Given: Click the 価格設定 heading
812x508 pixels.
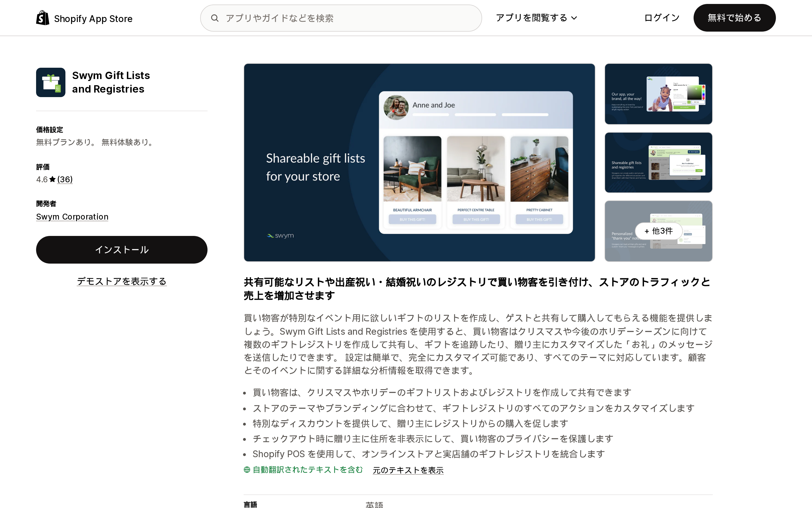Looking at the screenshot, I should [50, 130].
